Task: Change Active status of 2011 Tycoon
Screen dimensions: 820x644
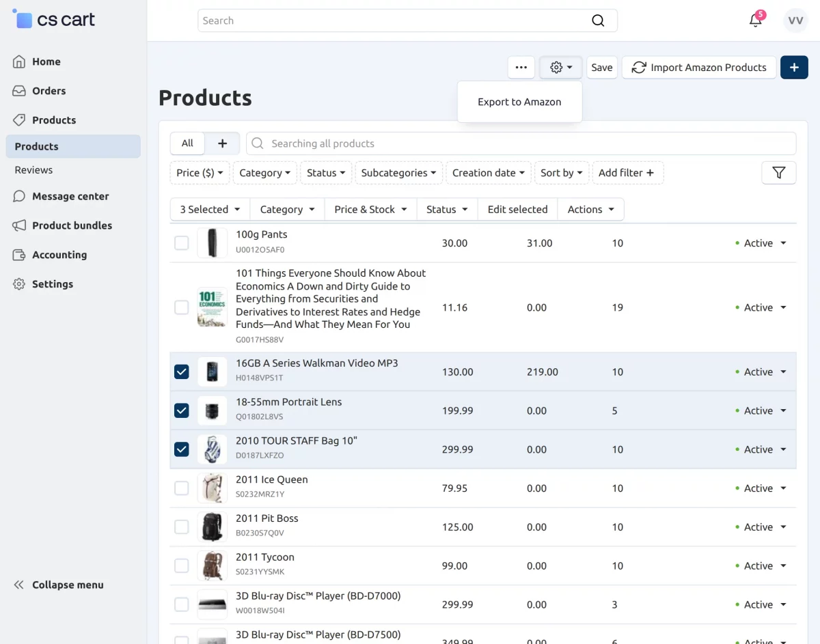Action: [761, 566]
